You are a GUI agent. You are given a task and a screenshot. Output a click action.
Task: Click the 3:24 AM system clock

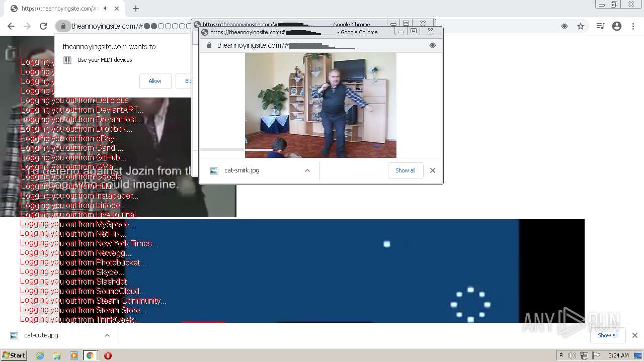point(618,355)
